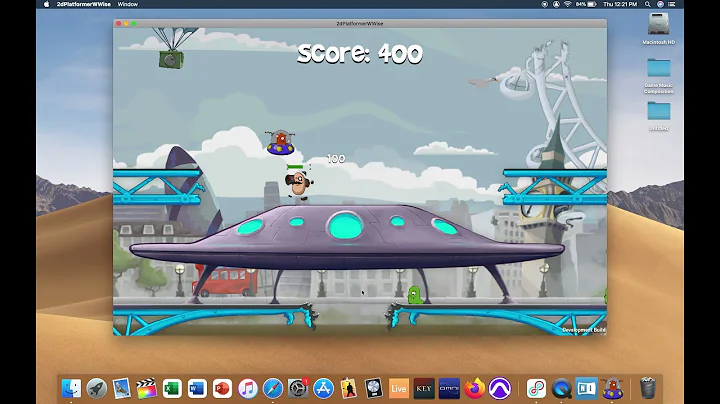Click the battery status indicator
The height and width of the screenshot is (404, 720).
(x=586, y=4)
